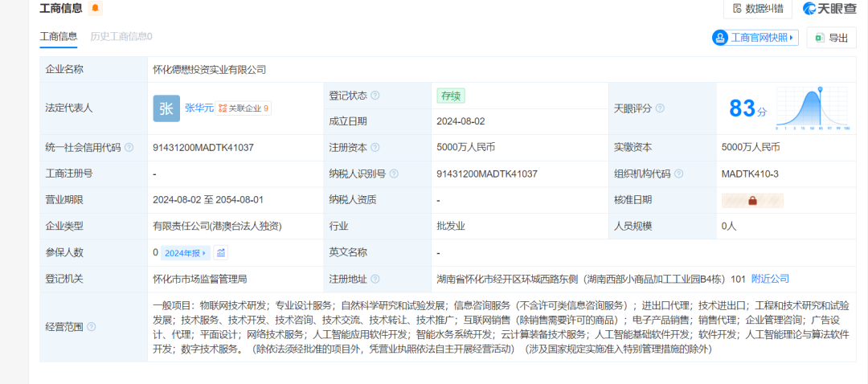Click help icon next to 统一社会信用代码
The height and width of the screenshot is (384, 868).
[x=129, y=148]
